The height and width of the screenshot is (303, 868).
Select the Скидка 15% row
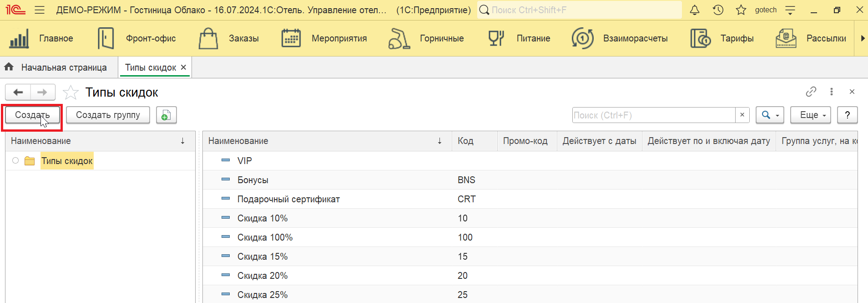tap(530, 257)
